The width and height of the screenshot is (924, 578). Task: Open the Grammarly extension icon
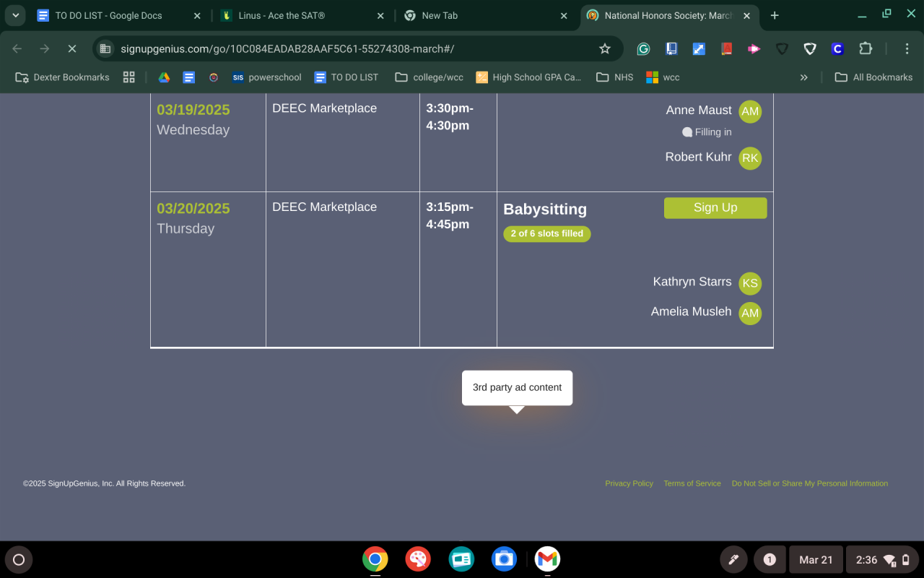click(643, 49)
